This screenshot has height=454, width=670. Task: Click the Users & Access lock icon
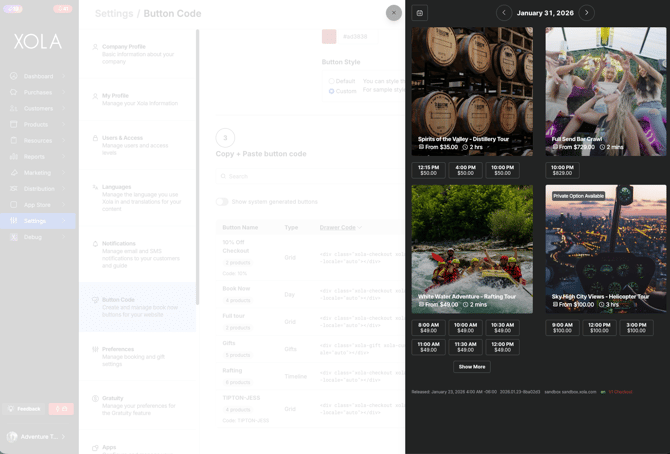(x=95, y=138)
